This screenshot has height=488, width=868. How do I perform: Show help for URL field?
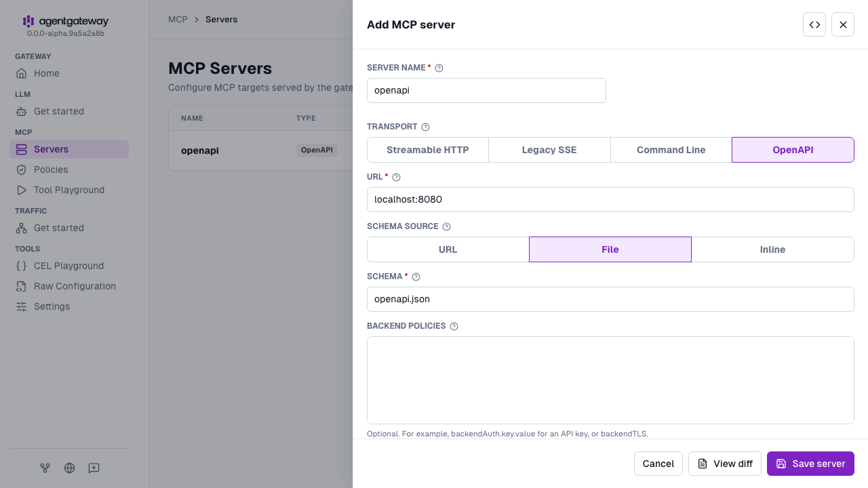396,177
